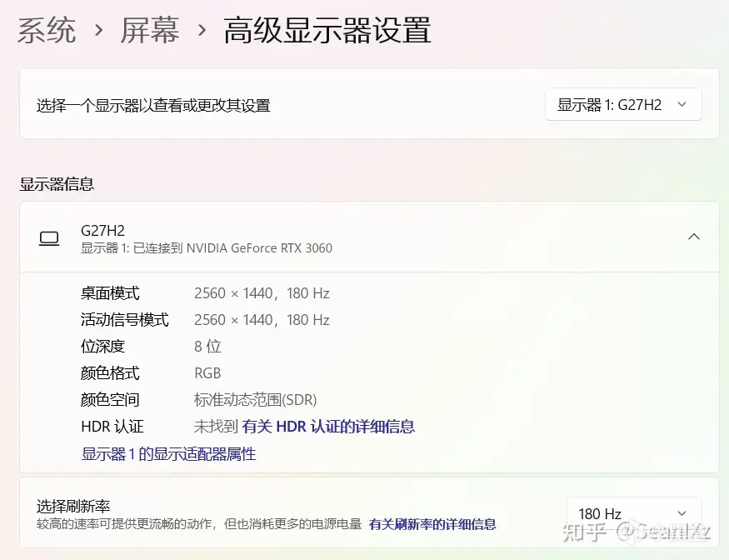Open the 屏幕 breadcrumb page
Viewport: 729px width, 560px height.
pyautogui.click(x=150, y=30)
